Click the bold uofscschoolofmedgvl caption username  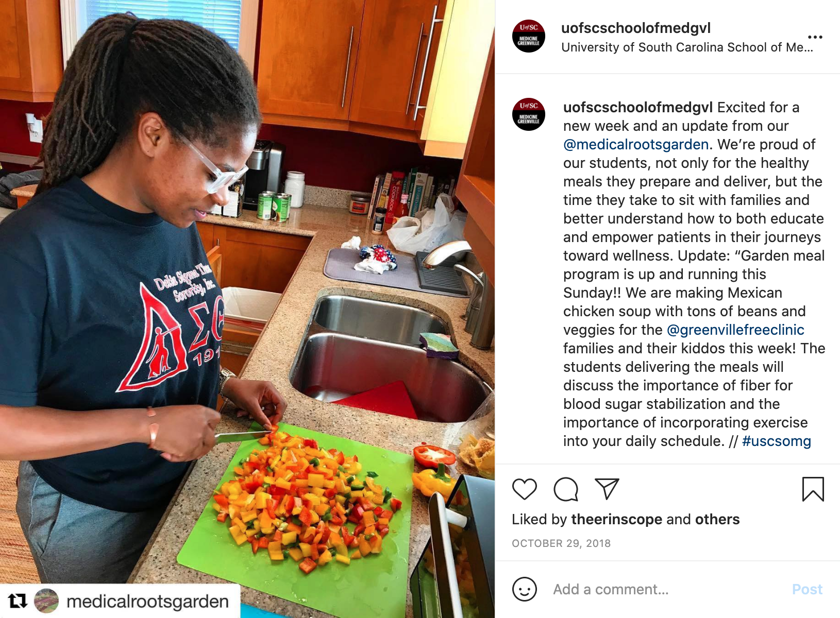[x=638, y=108]
